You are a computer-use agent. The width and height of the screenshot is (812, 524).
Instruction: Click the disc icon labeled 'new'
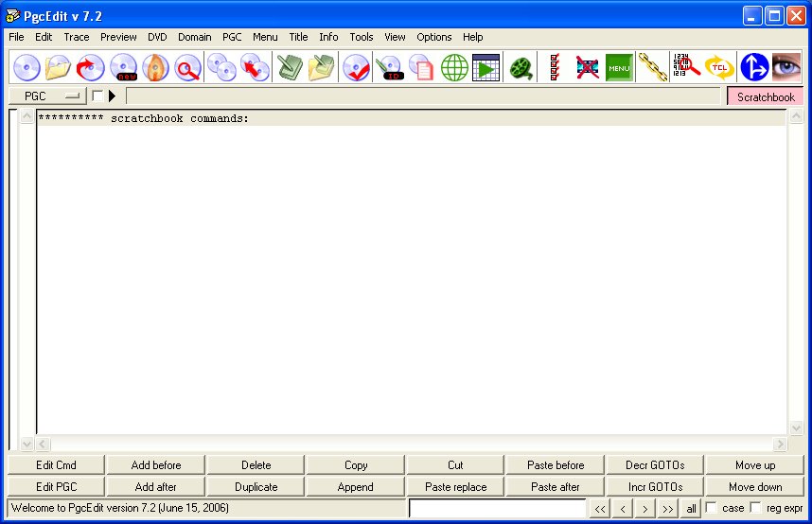[x=124, y=67]
